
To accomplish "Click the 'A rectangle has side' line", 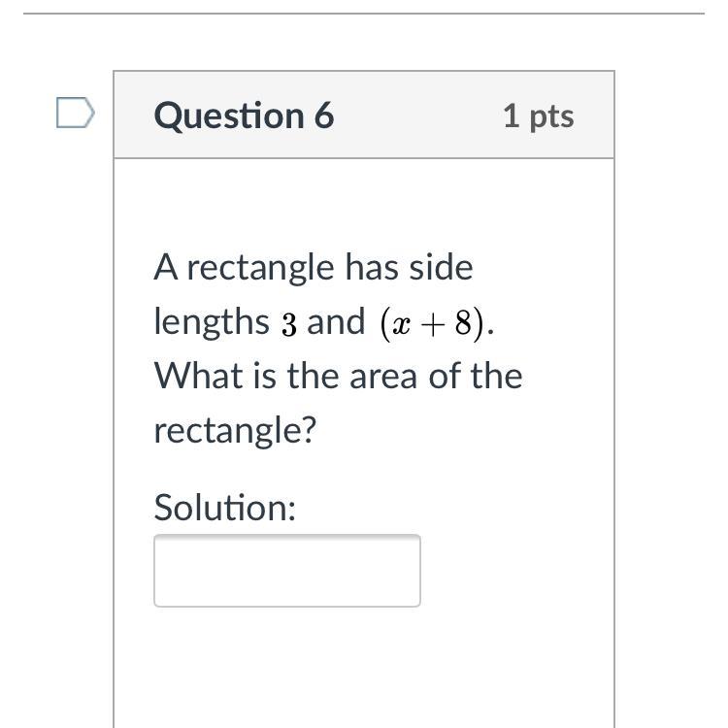I will (313, 267).
